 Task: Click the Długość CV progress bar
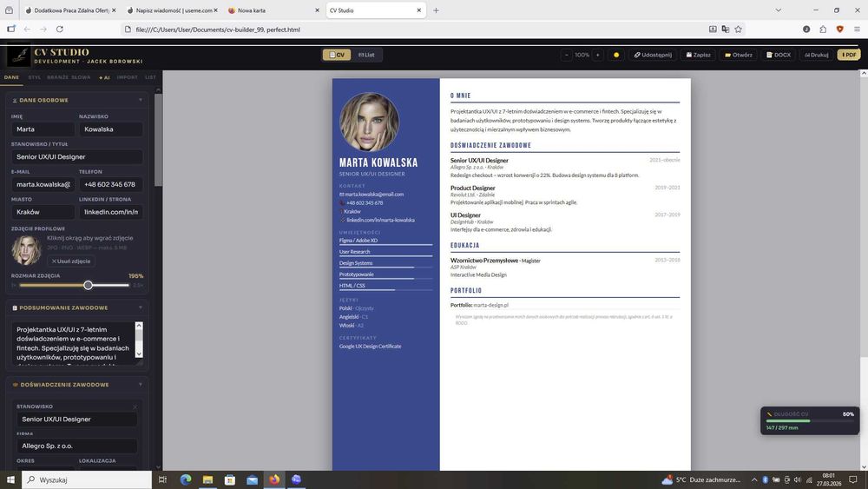tap(810, 421)
